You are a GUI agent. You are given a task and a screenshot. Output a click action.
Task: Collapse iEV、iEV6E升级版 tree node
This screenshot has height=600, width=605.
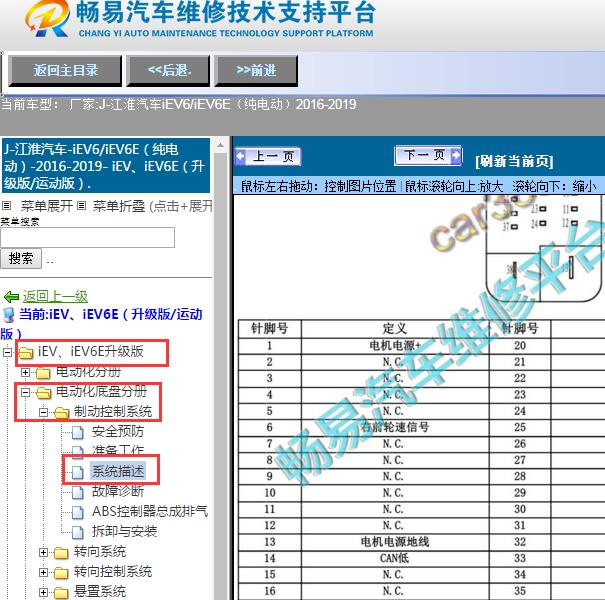7,352
